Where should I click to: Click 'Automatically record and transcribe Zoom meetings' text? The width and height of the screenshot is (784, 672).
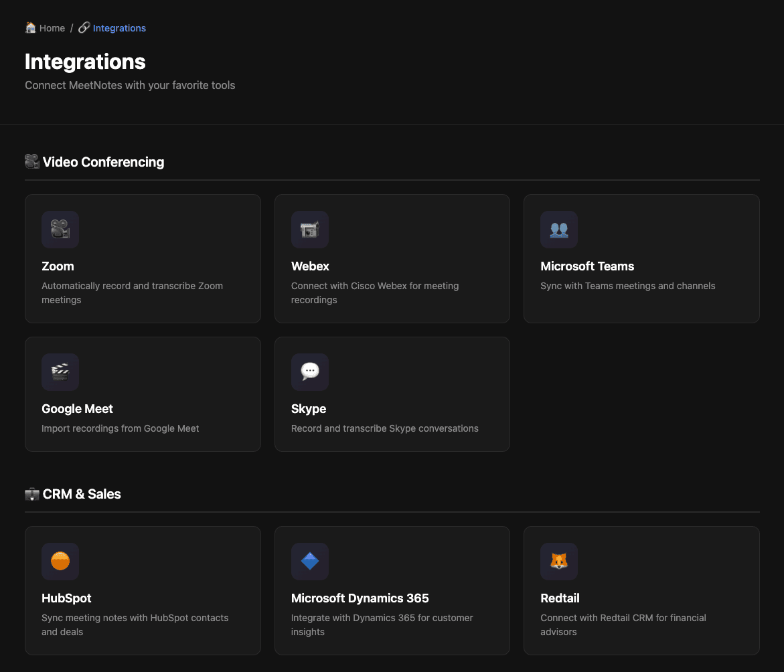(132, 293)
